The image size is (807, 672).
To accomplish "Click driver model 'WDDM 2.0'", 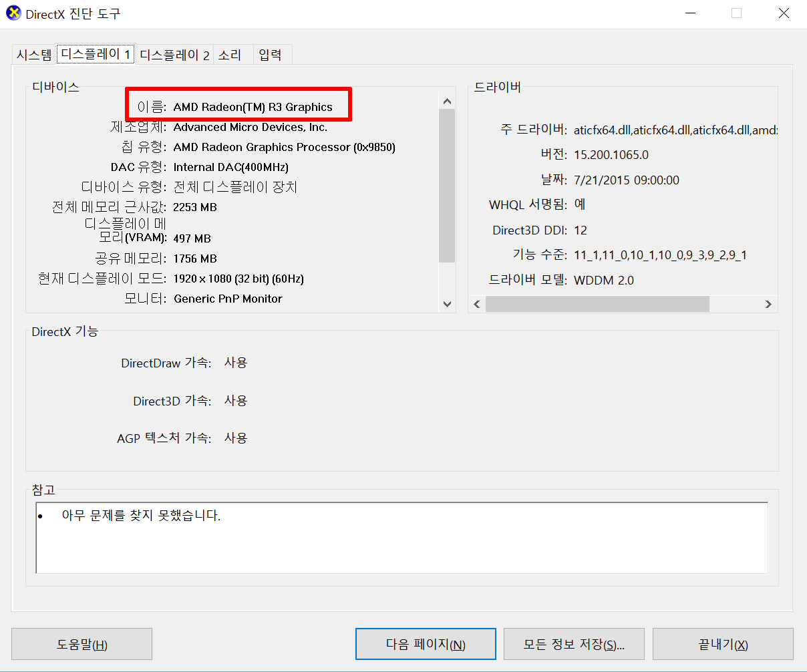I will pos(604,280).
